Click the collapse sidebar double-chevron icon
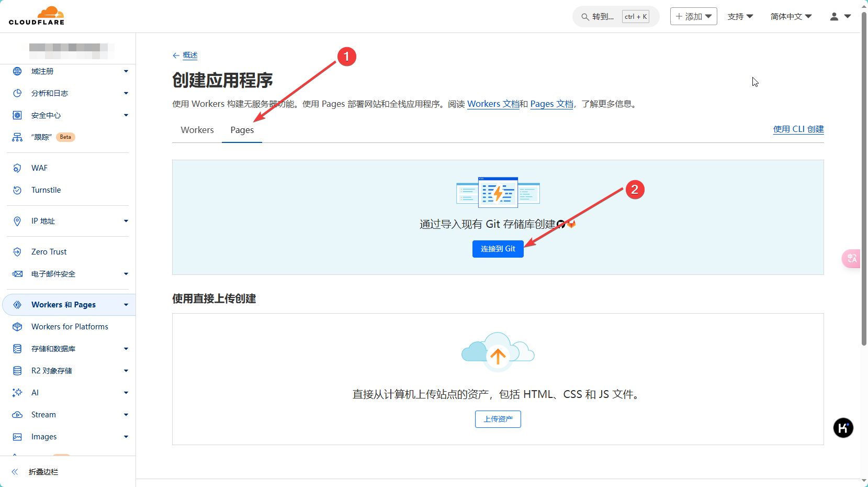This screenshot has height=487, width=868. click(15, 472)
